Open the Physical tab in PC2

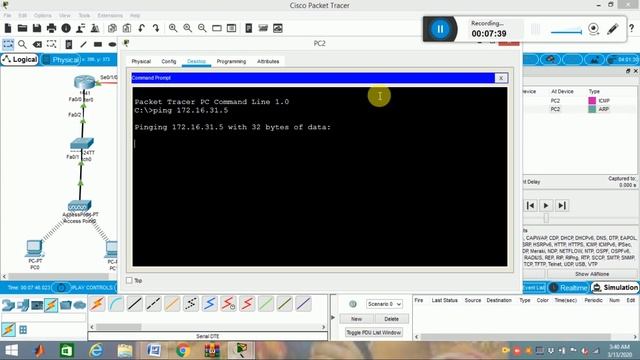(141, 62)
